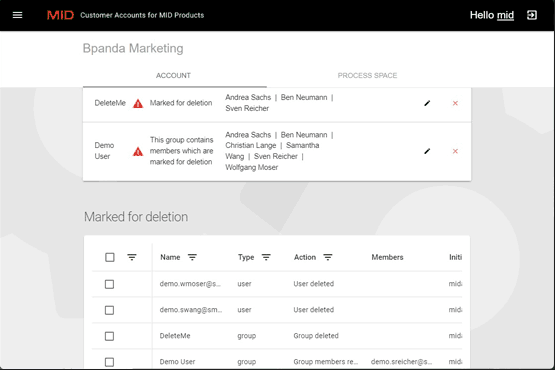555x370 pixels.
Task: Click the Action column header
Action: (x=305, y=257)
